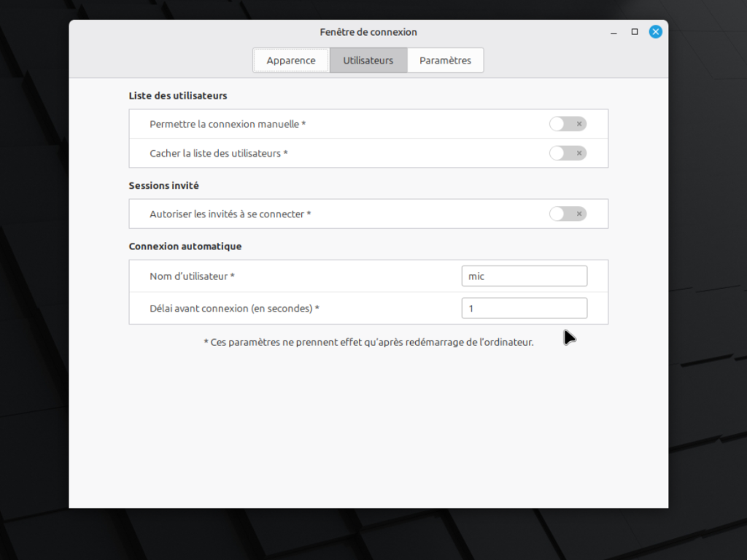Click the Délai avant connexion (en secondes) label
Image resolution: width=747 pixels, height=560 pixels.
[234, 308]
